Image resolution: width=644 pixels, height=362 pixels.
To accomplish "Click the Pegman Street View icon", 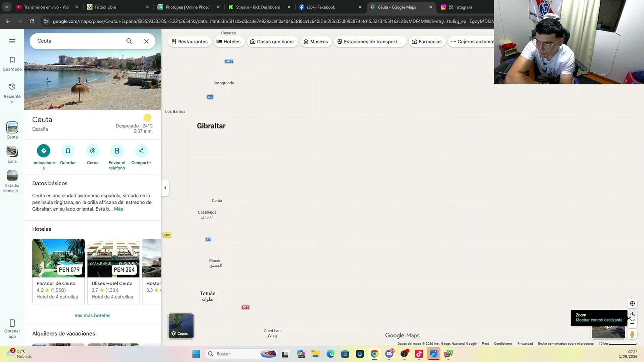I will [632, 334].
